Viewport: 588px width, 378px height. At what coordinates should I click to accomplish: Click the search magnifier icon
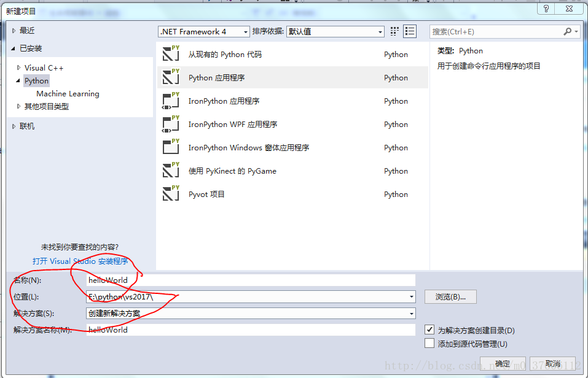567,31
